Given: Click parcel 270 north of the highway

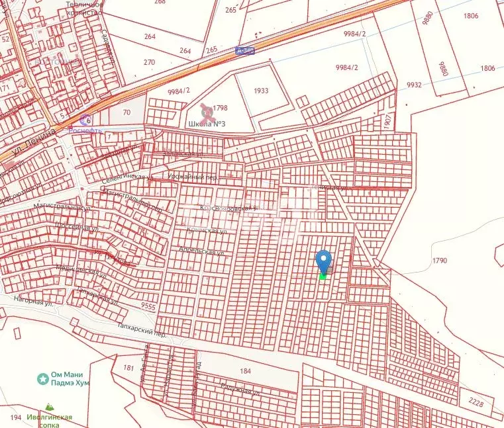Looking at the screenshot, I should pos(149,62).
